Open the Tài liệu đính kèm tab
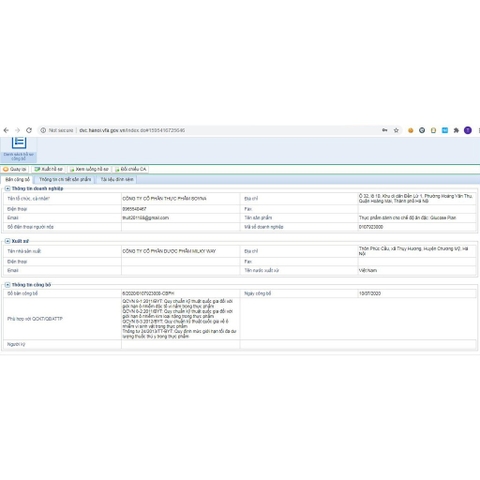 pos(117,179)
